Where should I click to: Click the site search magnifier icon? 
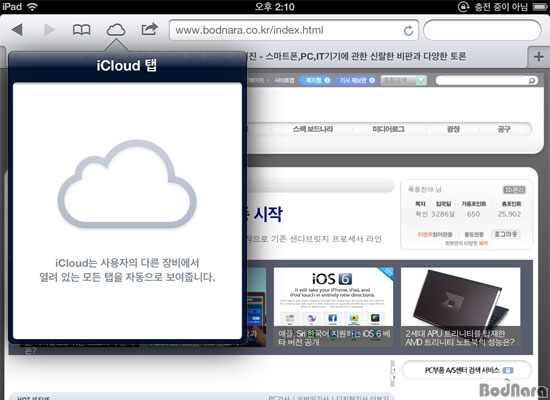click(532, 81)
